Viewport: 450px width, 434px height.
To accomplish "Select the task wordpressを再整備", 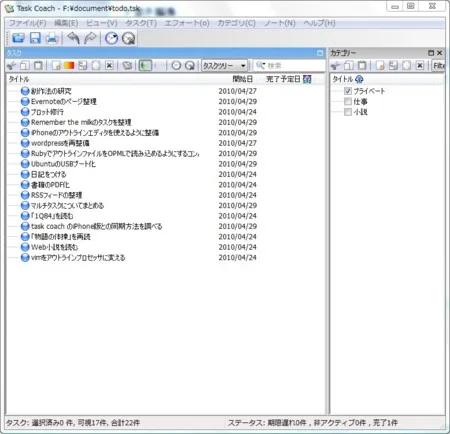I will [x=60, y=143].
